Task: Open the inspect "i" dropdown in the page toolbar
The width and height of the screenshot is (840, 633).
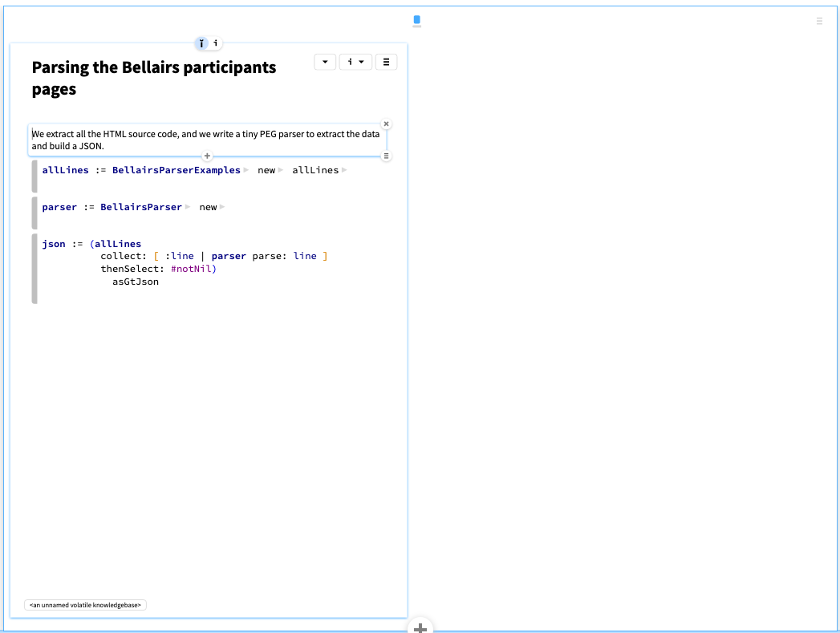Action: [355, 62]
